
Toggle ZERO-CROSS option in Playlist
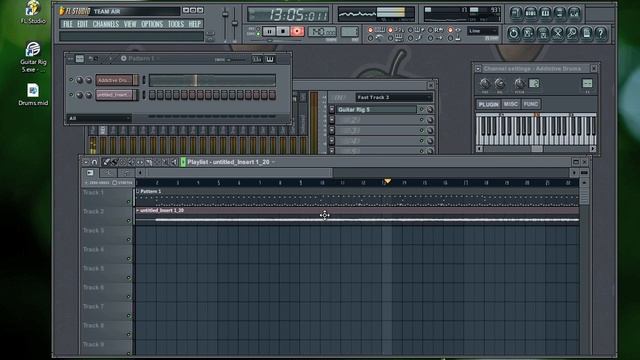pyautogui.click(x=97, y=183)
